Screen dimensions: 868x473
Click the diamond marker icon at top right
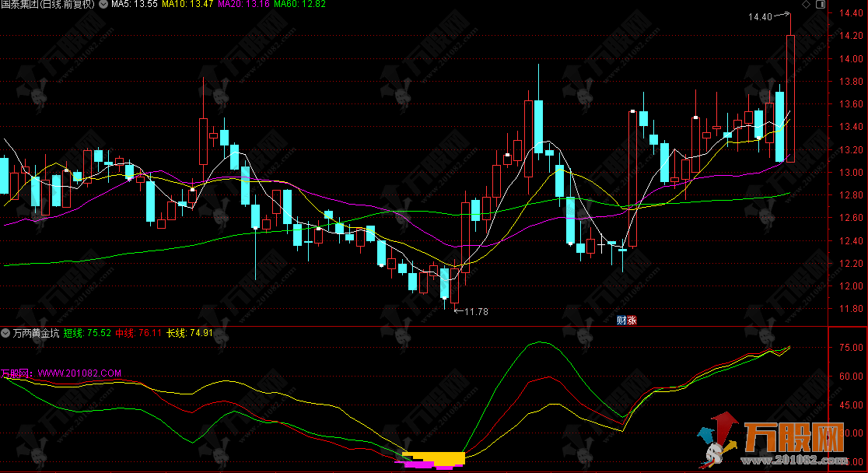pyautogui.click(x=805, y=5)
